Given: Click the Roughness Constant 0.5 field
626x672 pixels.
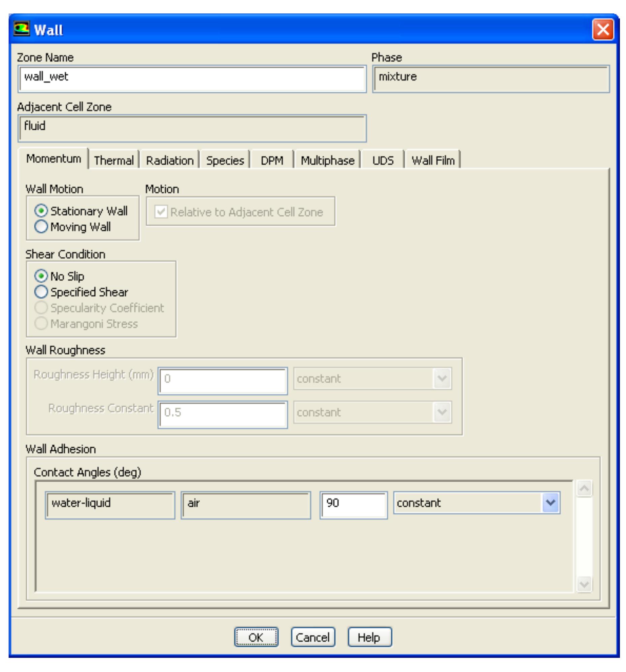Looking at the screenshot, I should [222, 415].
